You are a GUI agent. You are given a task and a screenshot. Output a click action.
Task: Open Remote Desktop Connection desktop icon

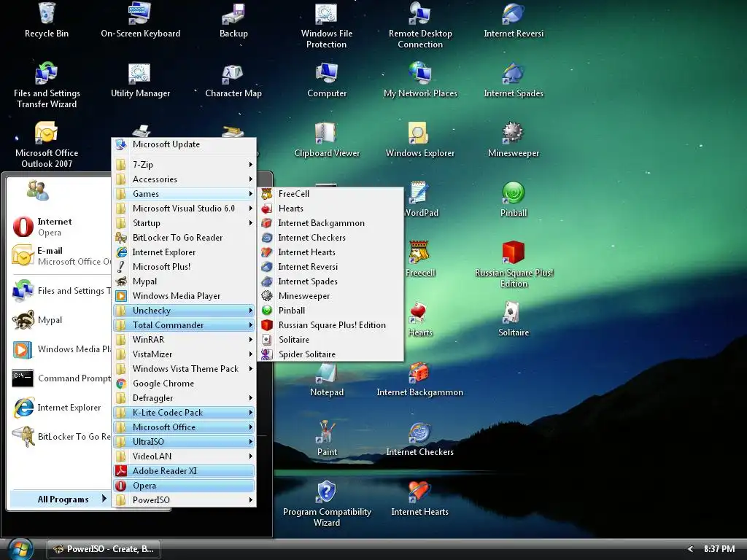pyautogui.click(x=420, y=26)
